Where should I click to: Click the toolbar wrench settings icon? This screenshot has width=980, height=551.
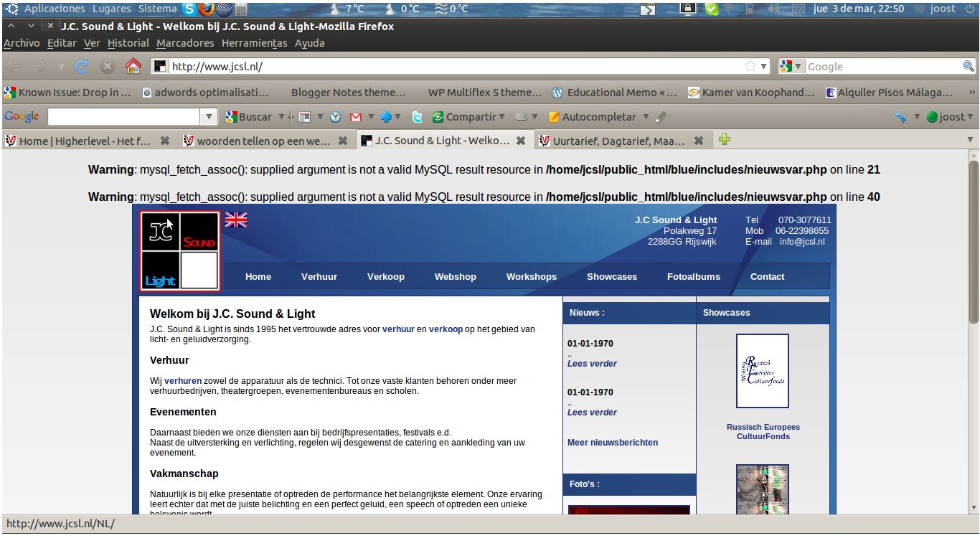[x=900, y=117]
